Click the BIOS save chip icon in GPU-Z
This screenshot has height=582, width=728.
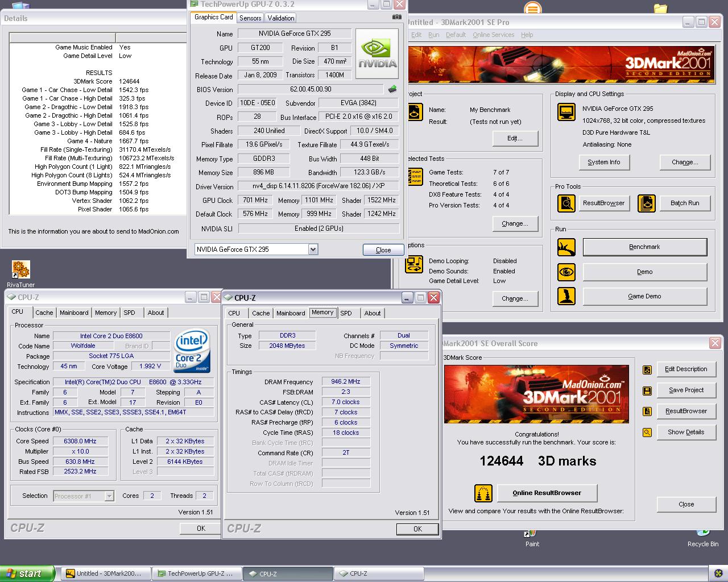click(392, 89)
